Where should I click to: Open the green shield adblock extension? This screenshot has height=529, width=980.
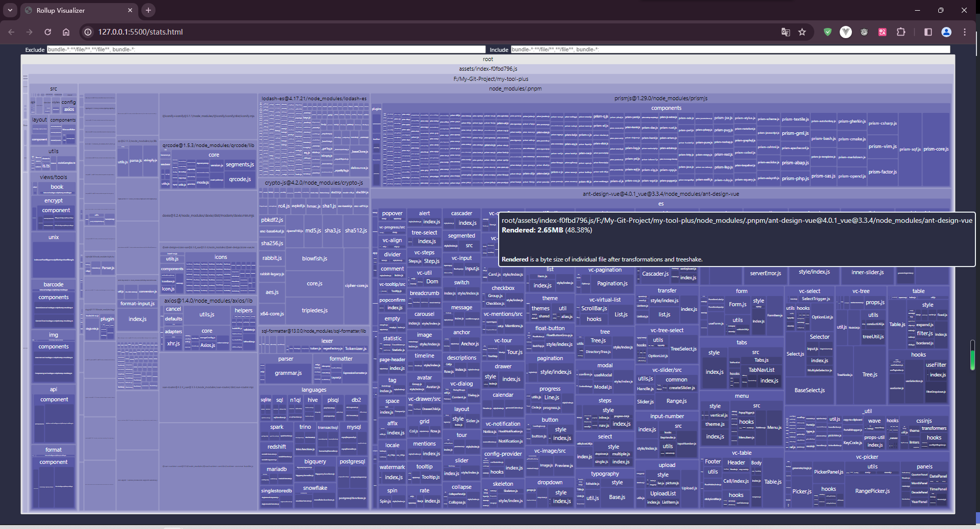(828, 32)
